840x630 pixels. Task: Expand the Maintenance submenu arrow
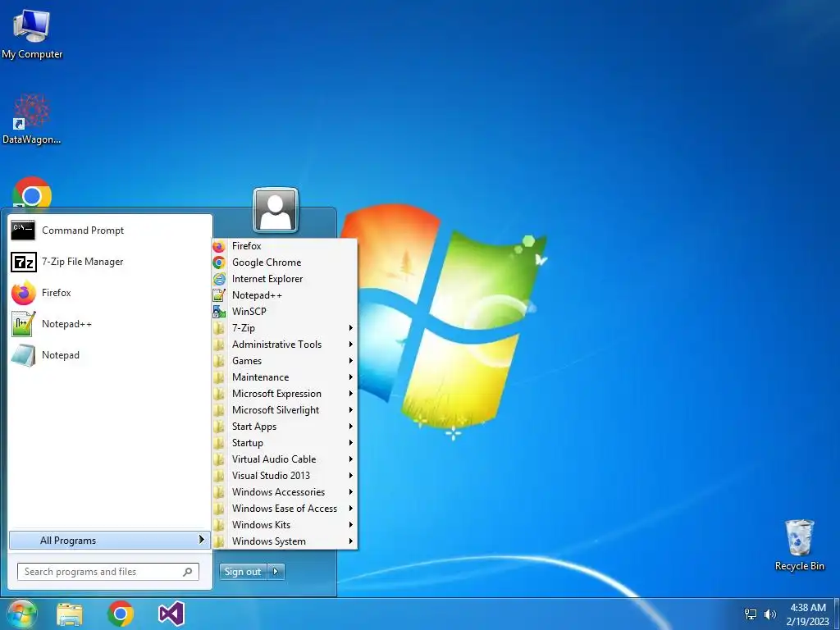coord(351,377)
